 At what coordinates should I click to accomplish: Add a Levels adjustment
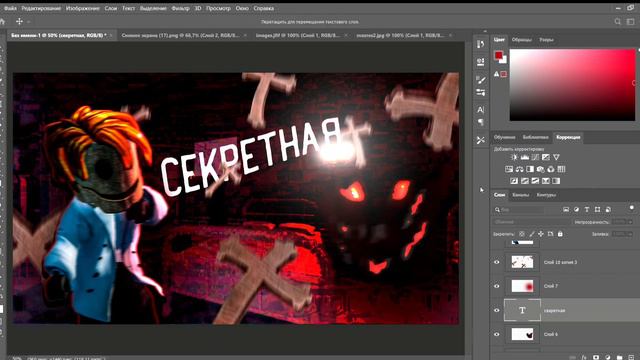(525, 157)
